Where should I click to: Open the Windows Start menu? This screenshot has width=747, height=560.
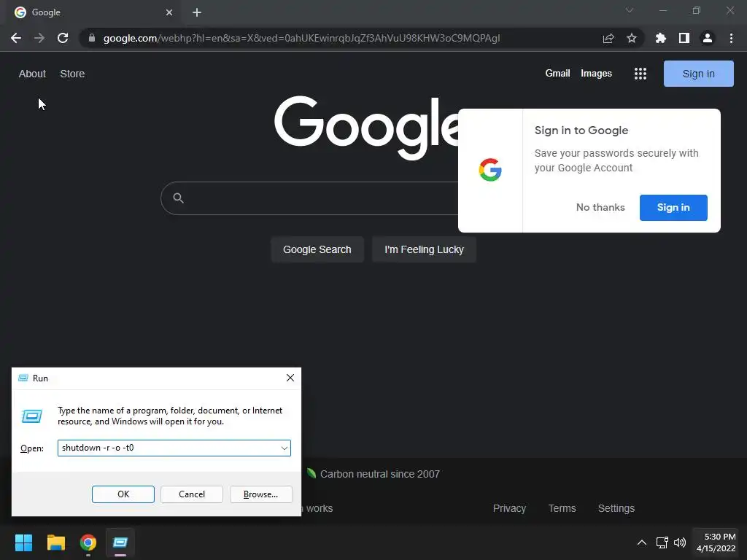(23, 542)
